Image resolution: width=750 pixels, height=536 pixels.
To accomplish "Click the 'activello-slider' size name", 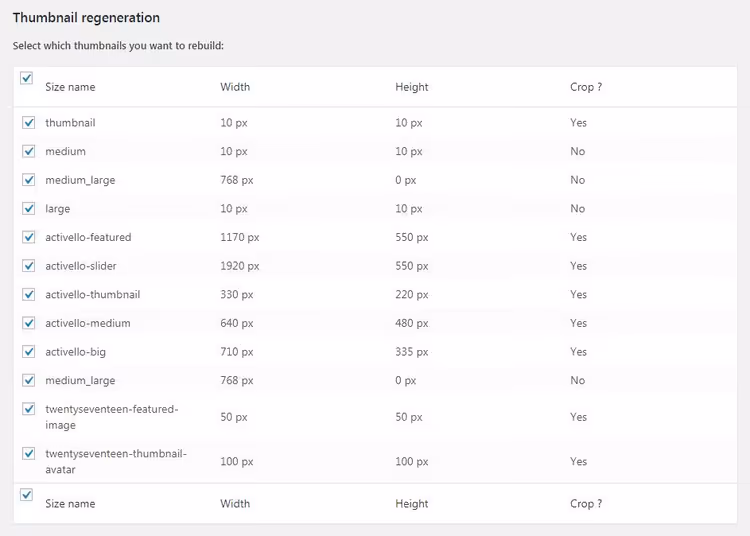I will tap(81, 266).
